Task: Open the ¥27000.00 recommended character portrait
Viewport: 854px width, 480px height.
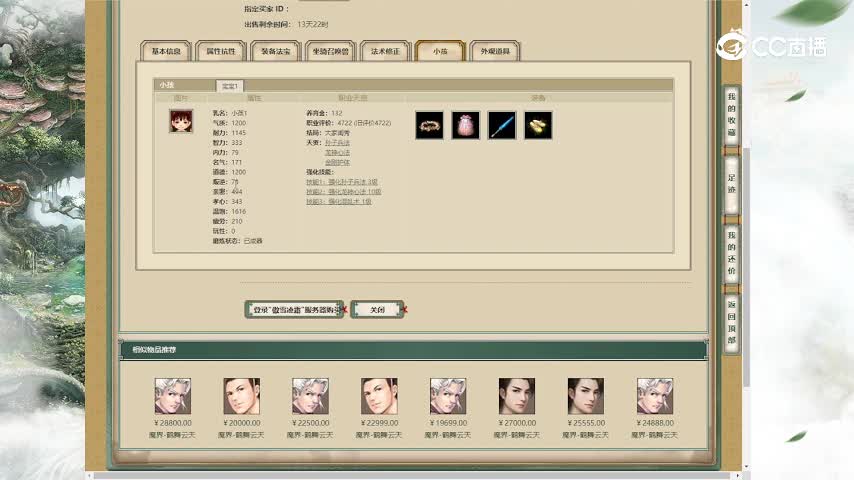Action: point(517,396)
